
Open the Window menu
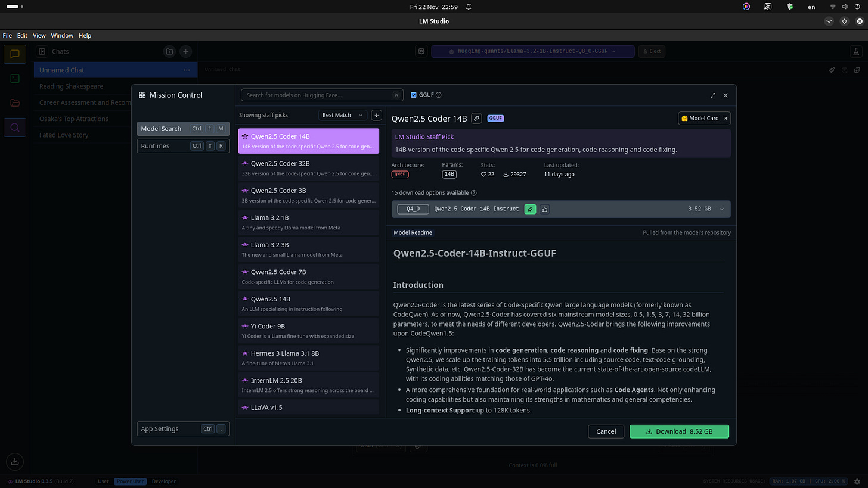pos(62,36)
